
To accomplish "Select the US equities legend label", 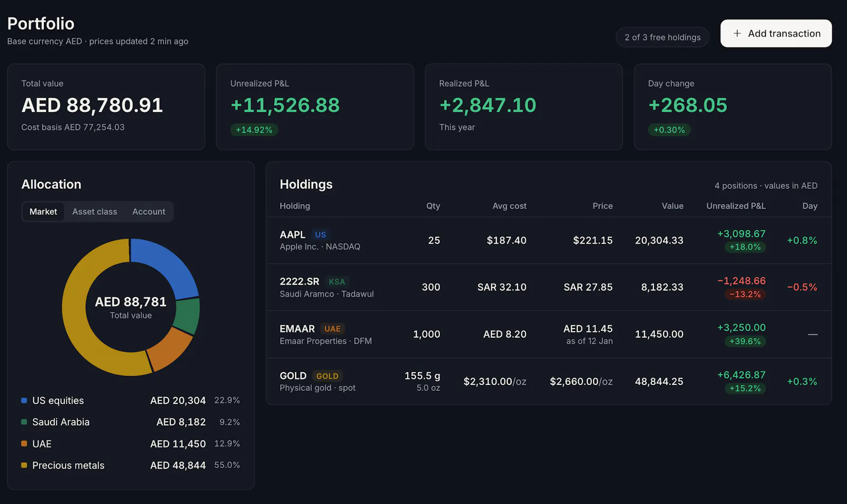I will click(x=58, y=401).
